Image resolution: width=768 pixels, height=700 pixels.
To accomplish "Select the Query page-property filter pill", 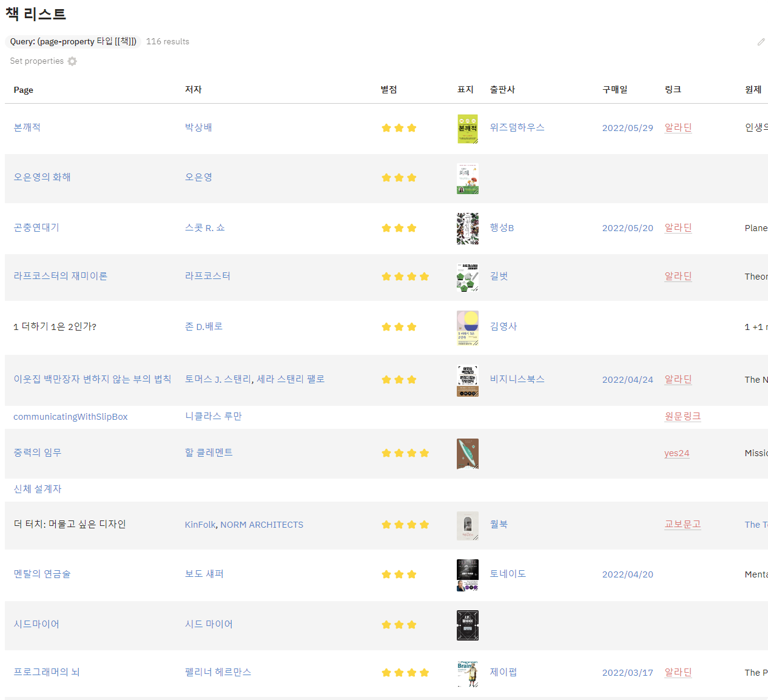I will point(73,41).
